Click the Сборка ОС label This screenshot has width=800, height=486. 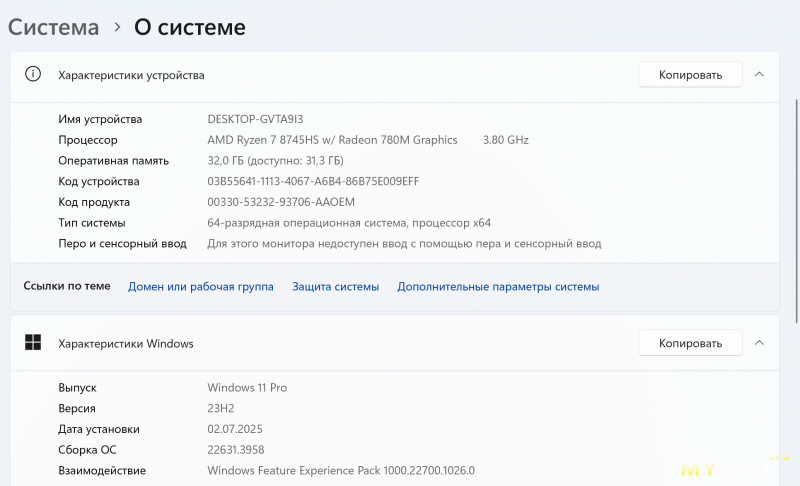click(x=87, y=450)
